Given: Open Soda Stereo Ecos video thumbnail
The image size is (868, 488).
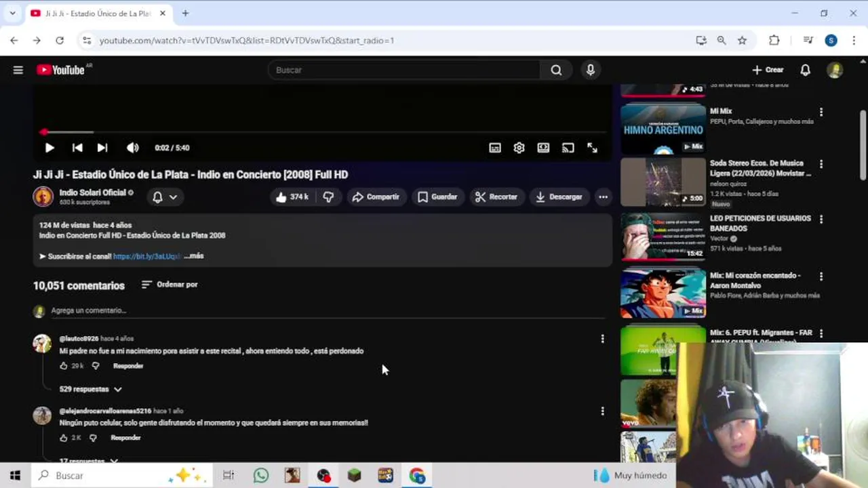Looking at the screenshot, I should (x=663, y=182).
